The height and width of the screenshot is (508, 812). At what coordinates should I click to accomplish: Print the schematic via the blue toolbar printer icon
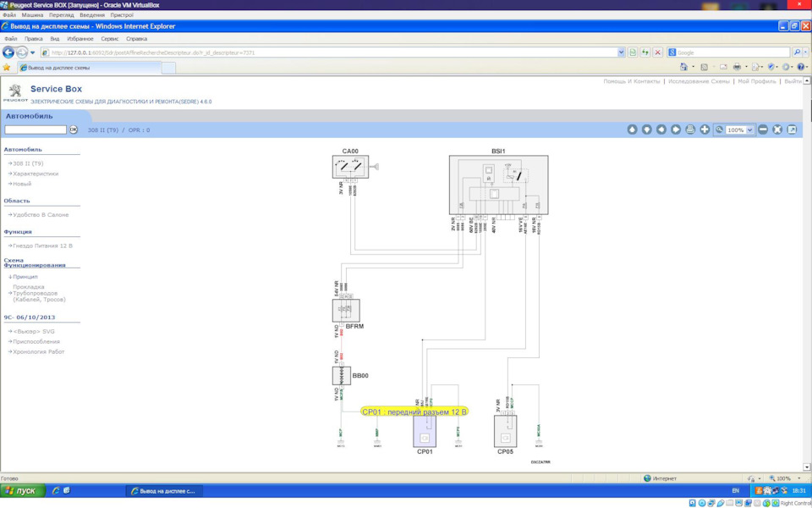coord(690,130)
